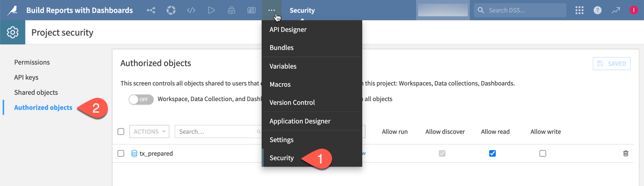Click the SAVED button
644x186 pixels.
[612, 64]
